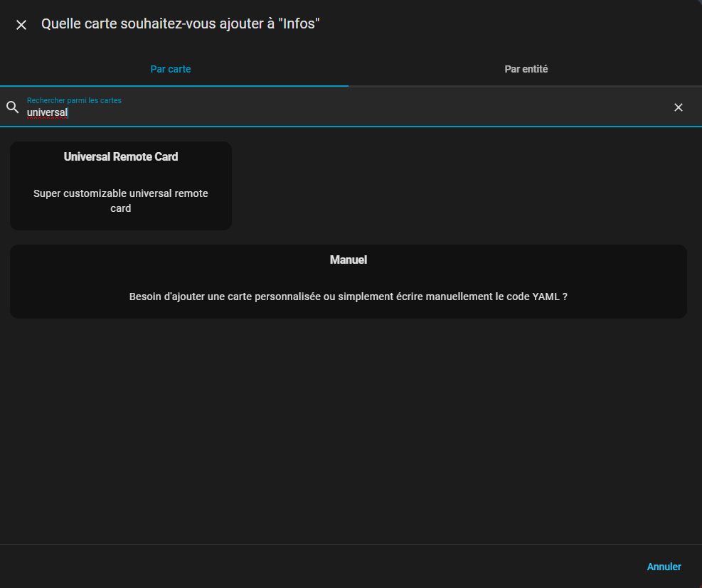Select the Universal Remote Card tile
Image resolution: width=702 pixels, height=588 pixels.
[x=121, y=186]
